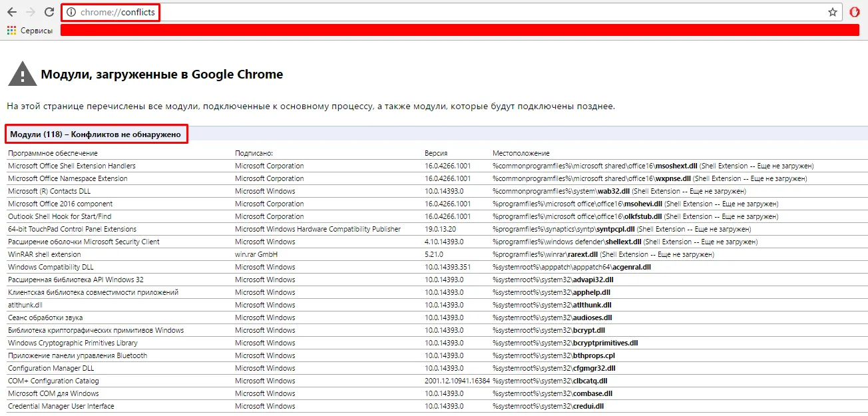Click the bthprops.cpl location path

tap(552, 355)
